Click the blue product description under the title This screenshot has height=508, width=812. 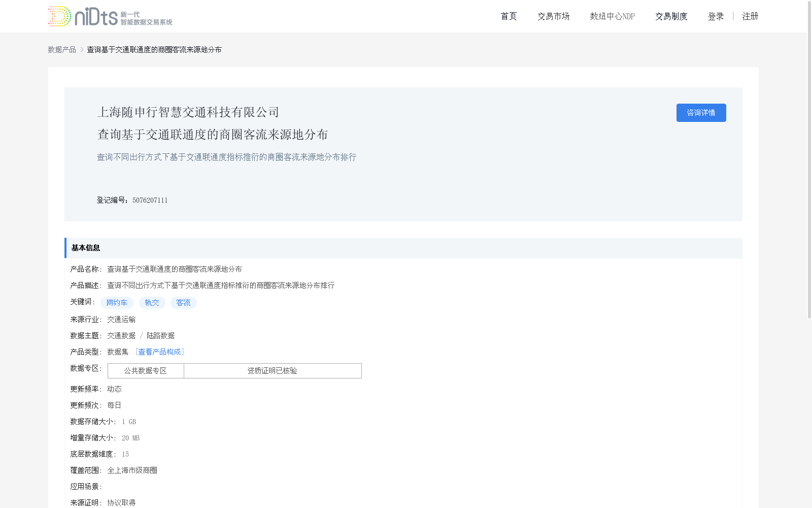[227, 157]
